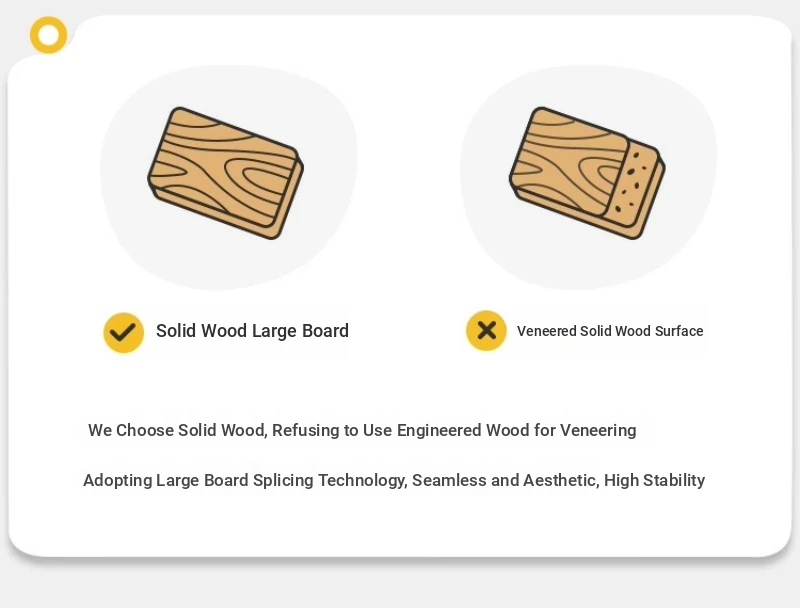This screenshot has width=800, height=608.
Task: Select the "Solid Wood Large Board" label
Action: tap(253, 331)
